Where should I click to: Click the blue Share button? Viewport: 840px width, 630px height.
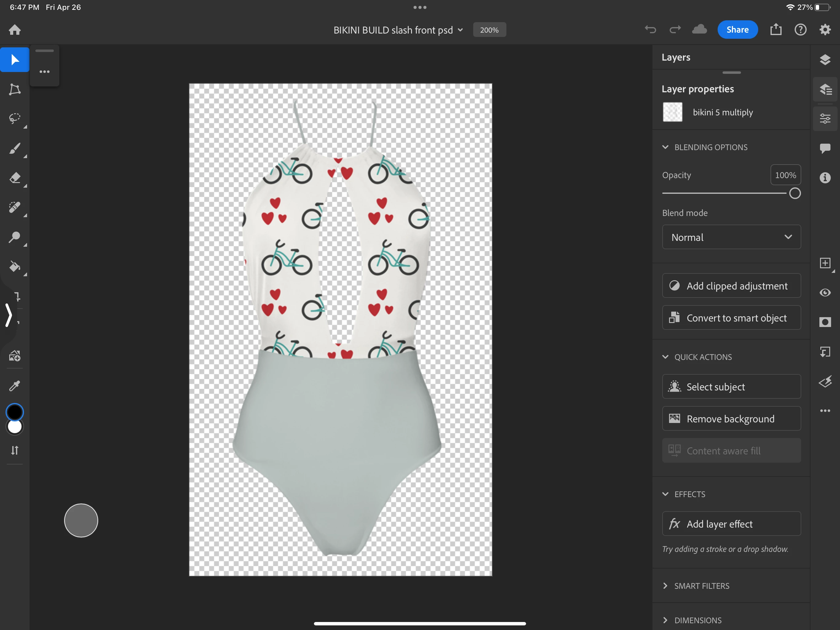[737, 30]
